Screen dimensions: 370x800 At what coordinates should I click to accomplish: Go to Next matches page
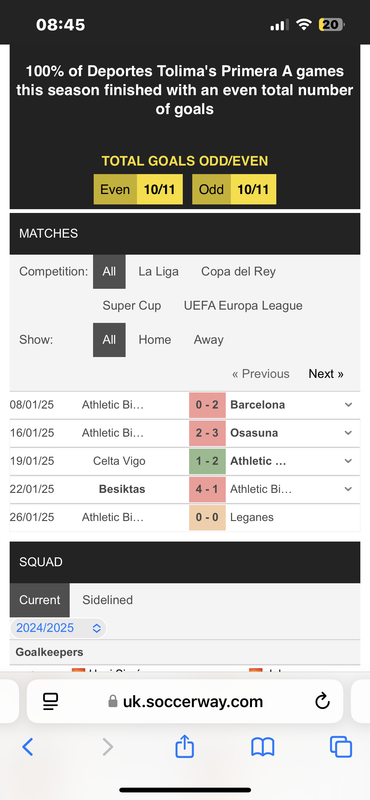coord(326,373)
